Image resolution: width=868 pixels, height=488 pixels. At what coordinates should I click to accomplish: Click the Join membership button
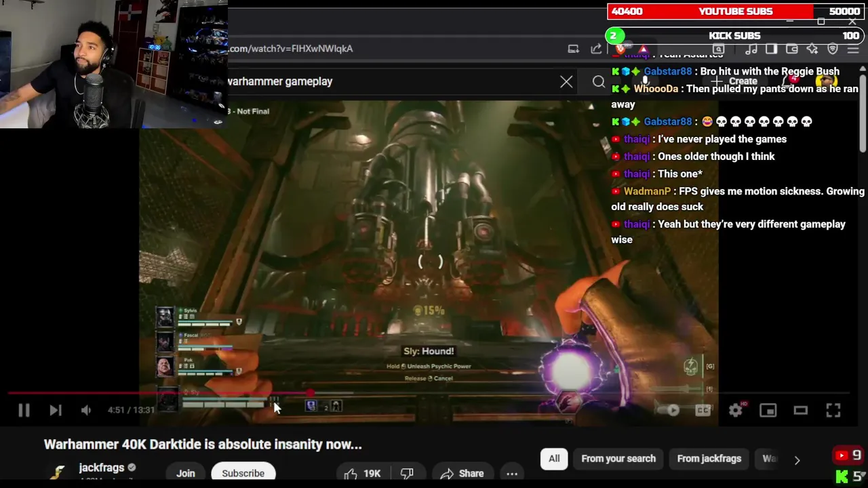point(186,473)
